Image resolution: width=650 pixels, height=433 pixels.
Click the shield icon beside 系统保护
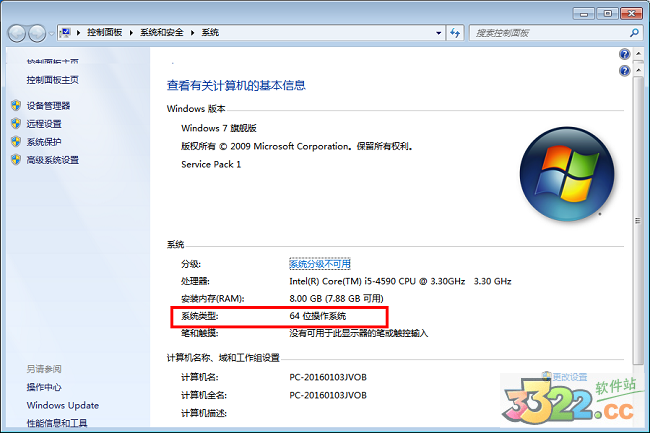16,142
